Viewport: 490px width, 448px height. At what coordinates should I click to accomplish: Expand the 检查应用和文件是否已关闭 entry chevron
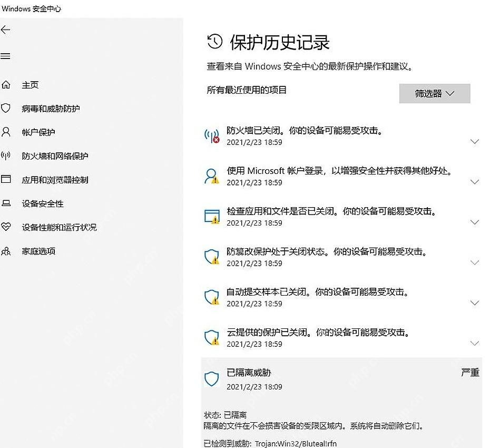(475, 222)
